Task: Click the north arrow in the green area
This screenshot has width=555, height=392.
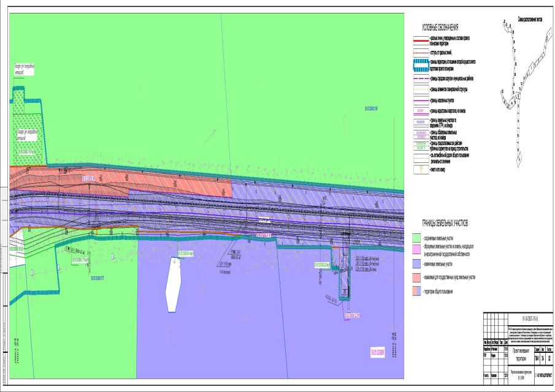Action: [210, 135]
